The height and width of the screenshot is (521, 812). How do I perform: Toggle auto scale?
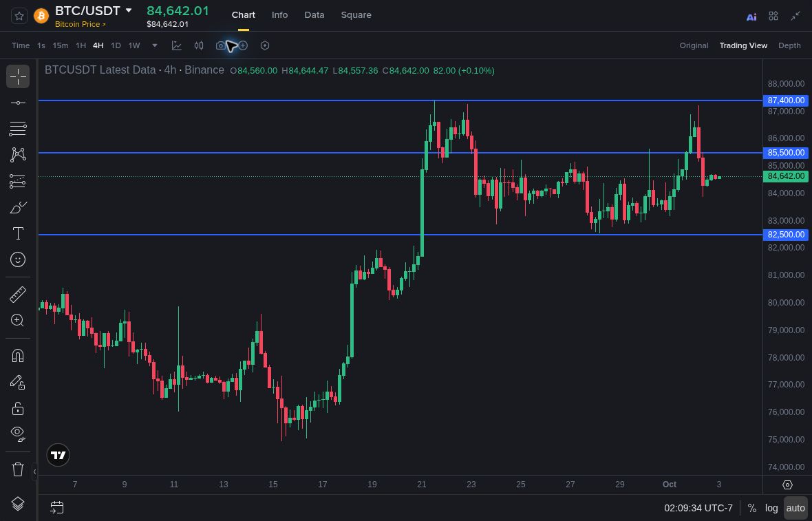[x=795, y=508]
